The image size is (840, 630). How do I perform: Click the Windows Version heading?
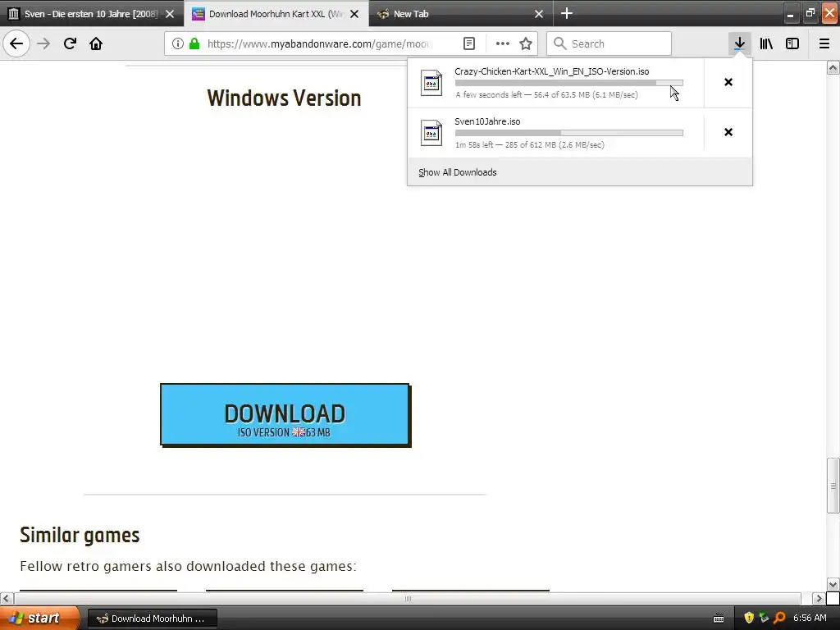(x=284, y=98)
